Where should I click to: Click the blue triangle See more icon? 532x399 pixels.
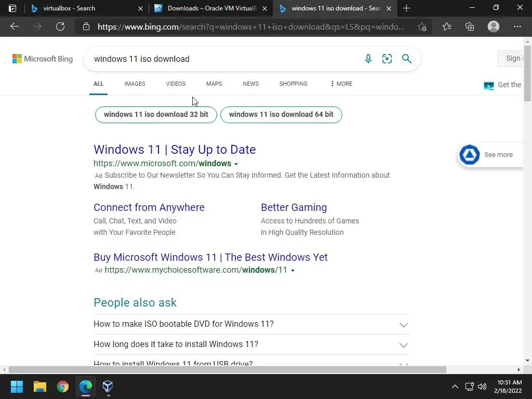[x=470, y=155]
